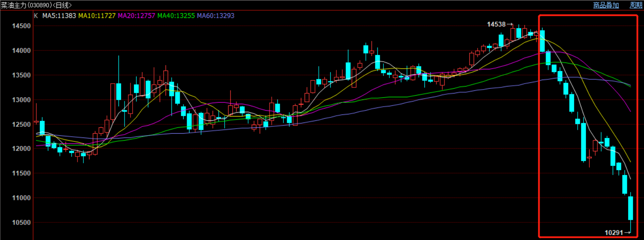Click the 11000 price axis label

click(21, 198)
